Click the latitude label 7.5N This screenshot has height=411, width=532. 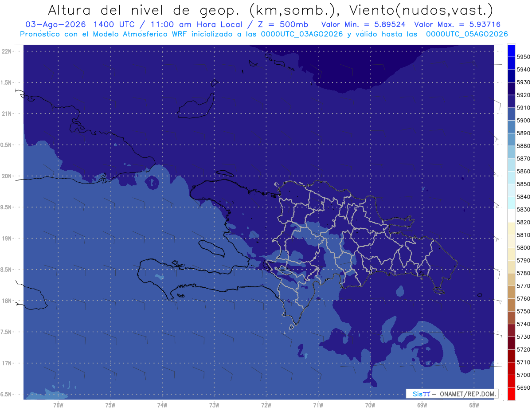[7, 333]
